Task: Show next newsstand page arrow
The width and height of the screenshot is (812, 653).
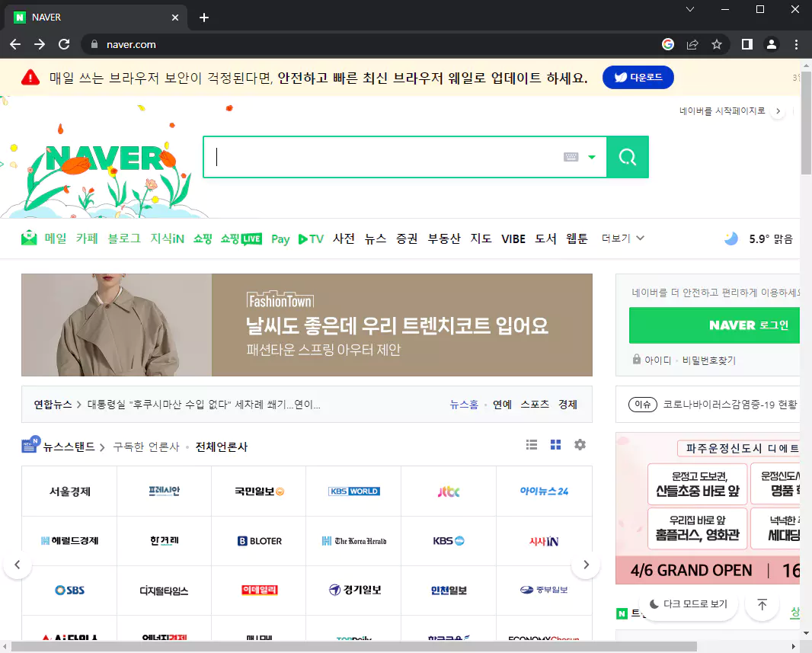Action: pyautogui.click(x=586, y=565)
